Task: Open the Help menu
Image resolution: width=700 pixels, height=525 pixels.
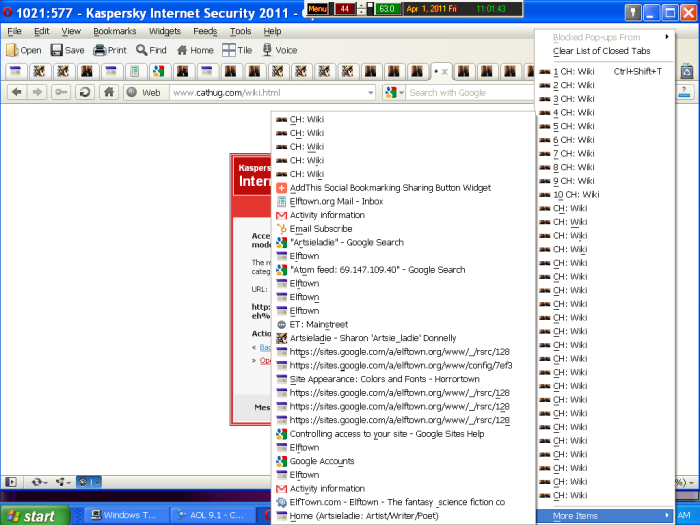Action: (x=272, y=31)
